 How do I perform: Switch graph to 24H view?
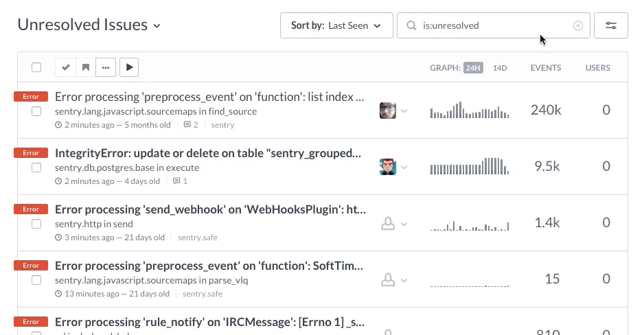click(473, 68)
